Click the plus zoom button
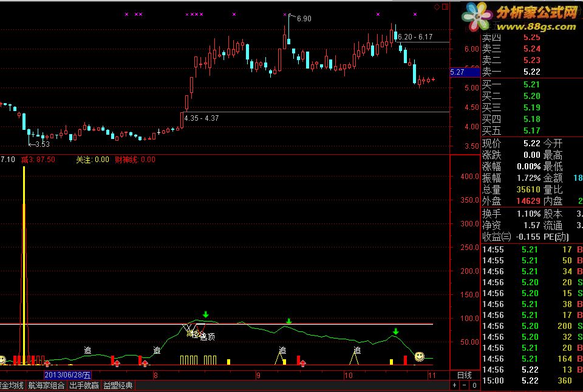583x392 pixels. coord(454,386)
